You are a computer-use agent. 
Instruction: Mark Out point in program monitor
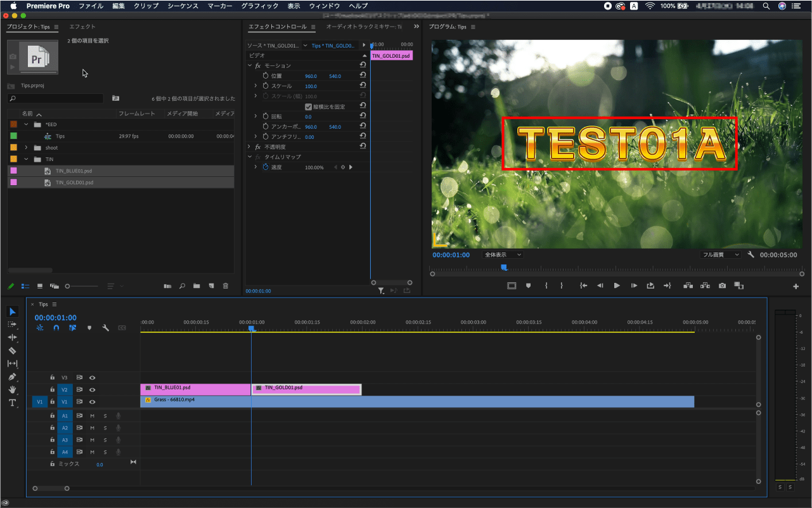tap(562, 286)
